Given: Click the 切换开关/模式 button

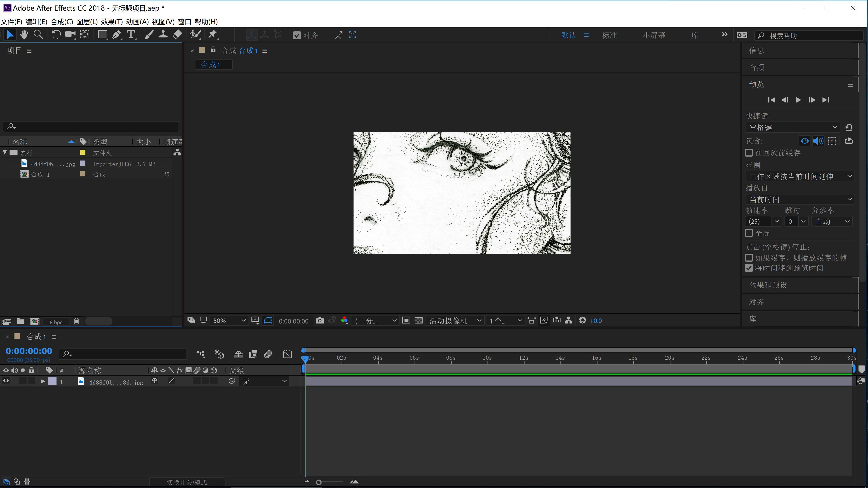Looking at the screenshot, I should [187, 482].
